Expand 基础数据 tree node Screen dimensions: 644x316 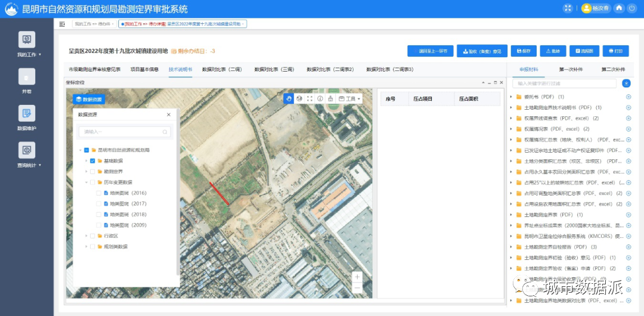86,160
